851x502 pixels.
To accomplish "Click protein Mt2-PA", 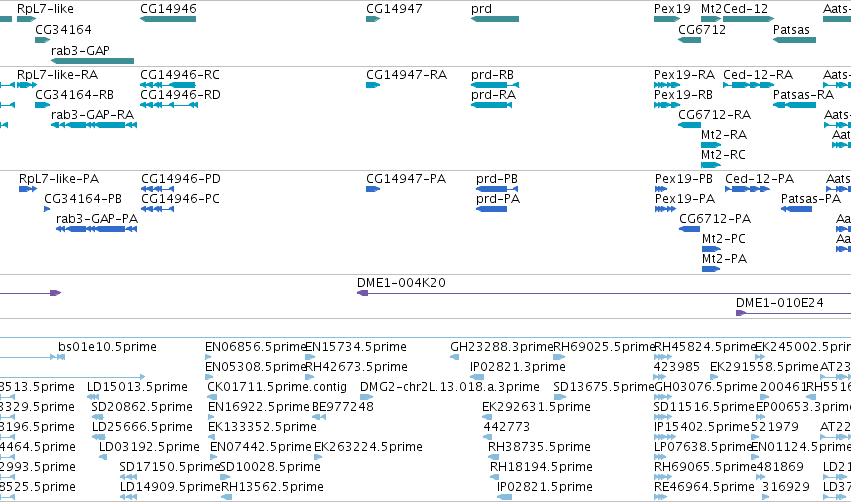I will coord(711,269).
